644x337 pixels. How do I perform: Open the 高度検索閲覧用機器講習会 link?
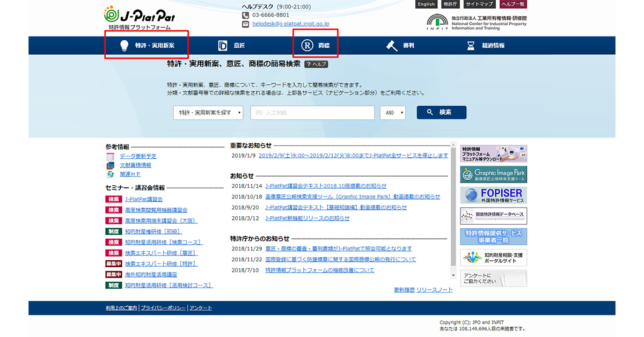(x=156, y=210)
